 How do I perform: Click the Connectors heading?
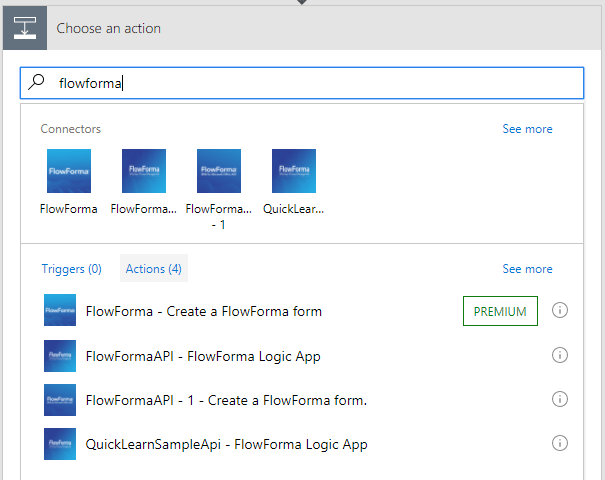click(x=71, y=129)
